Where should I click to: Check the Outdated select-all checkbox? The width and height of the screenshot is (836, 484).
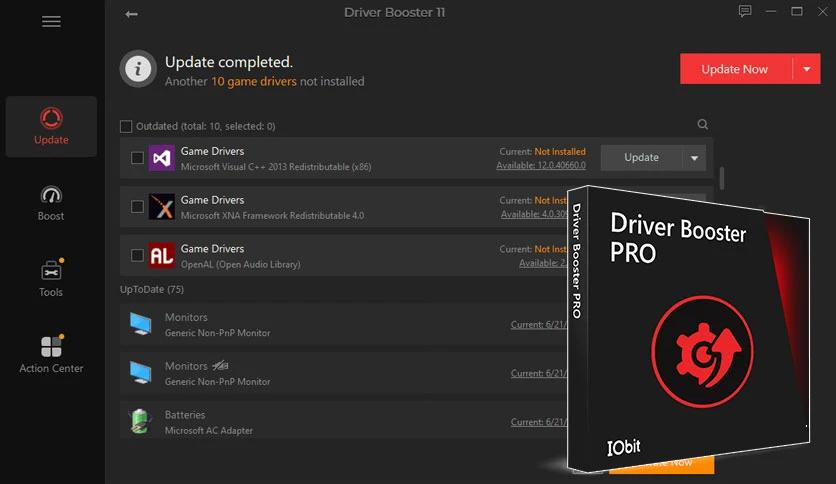pyautogui.click(x=126, y=126)
